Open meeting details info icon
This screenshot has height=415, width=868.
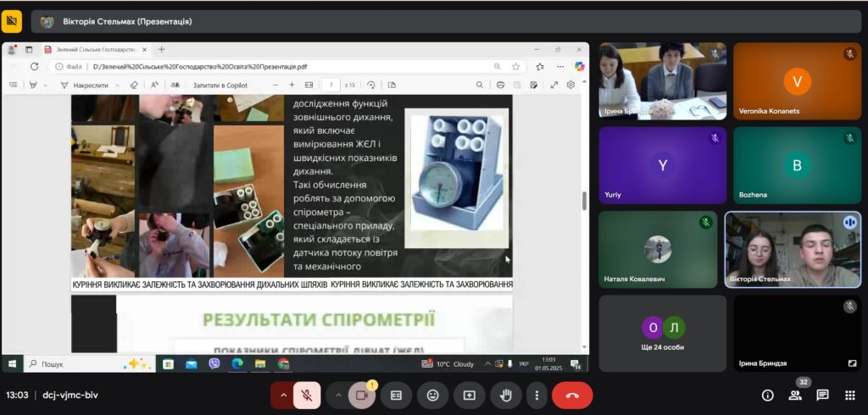pos(768,395)
